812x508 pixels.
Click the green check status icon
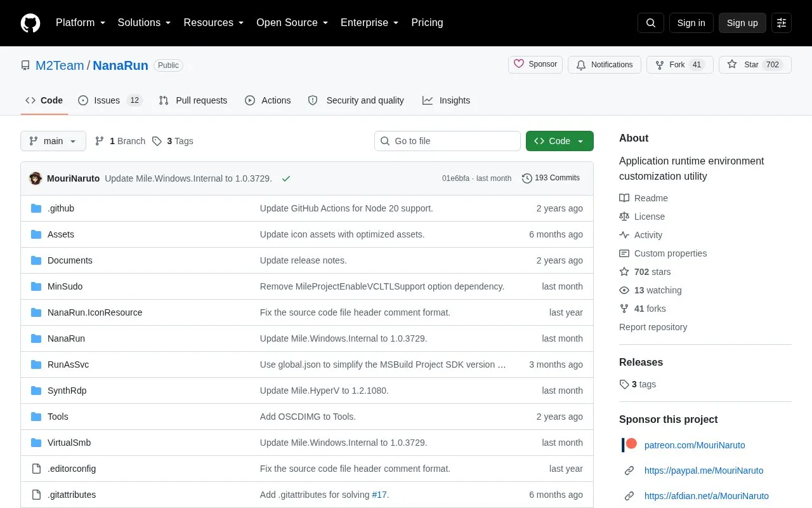point(286,178)
